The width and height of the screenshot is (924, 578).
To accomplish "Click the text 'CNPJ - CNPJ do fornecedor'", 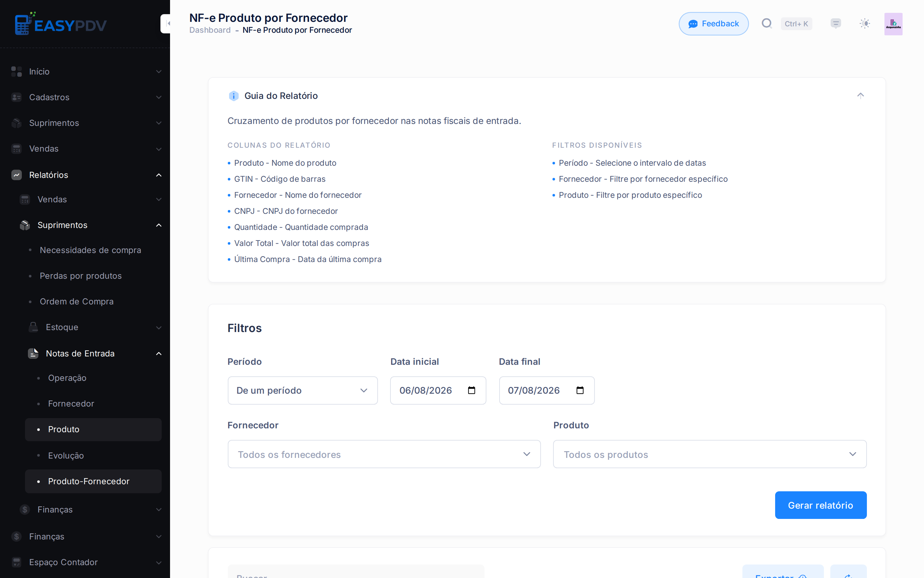I will (286, 211).
